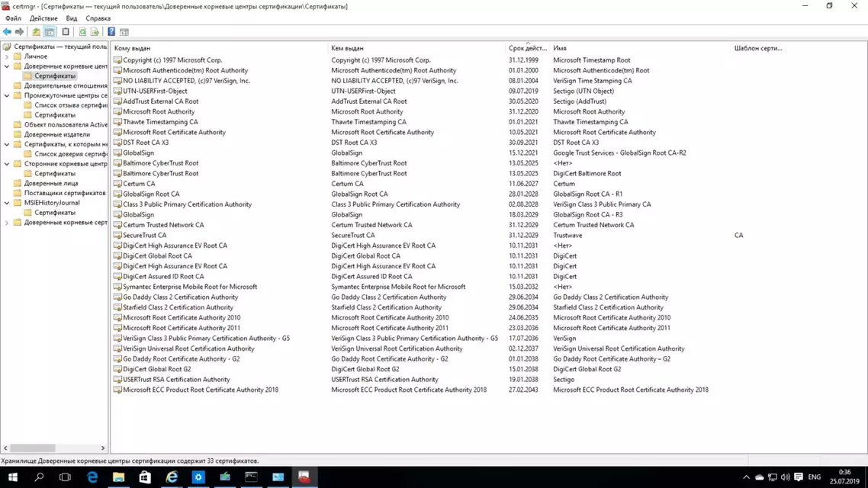
Task: Go up one level using the folder-up icon
Action: click(36, 32)
